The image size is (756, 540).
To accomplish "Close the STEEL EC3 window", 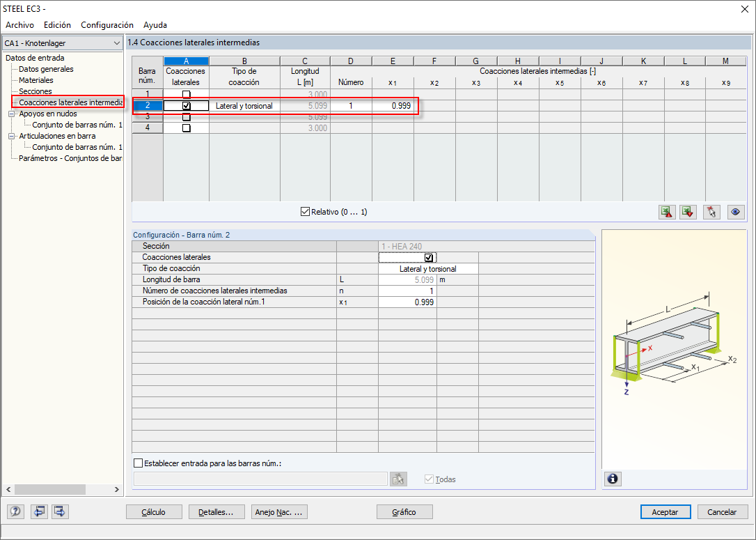I will coord(744,9).
